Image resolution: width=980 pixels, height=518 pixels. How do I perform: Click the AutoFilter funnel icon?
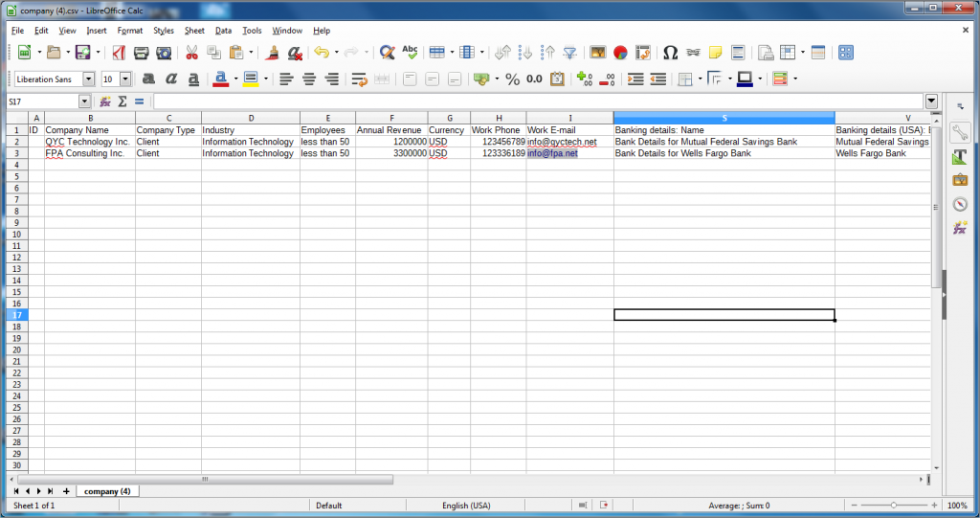pos(570,53)
